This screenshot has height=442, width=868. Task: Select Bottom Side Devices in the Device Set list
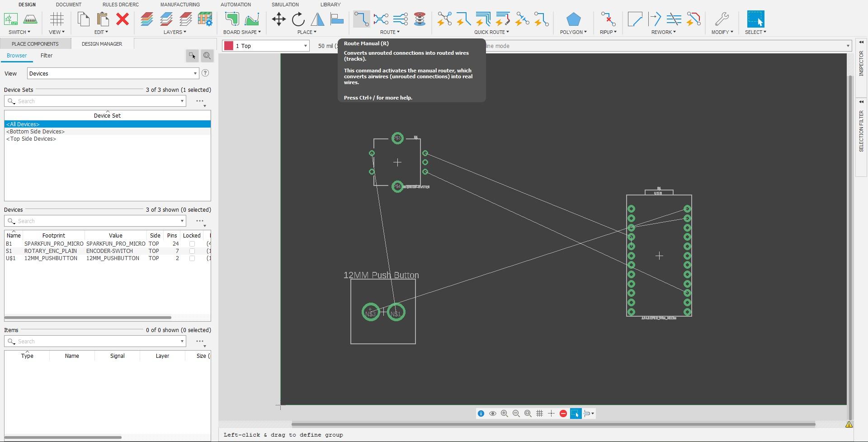[36, 131]
